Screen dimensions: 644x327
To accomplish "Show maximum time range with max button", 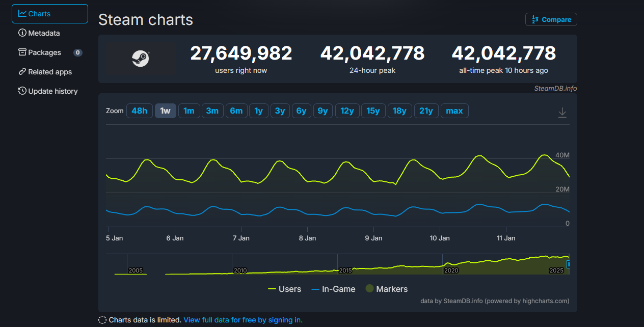I will [454, 111].
